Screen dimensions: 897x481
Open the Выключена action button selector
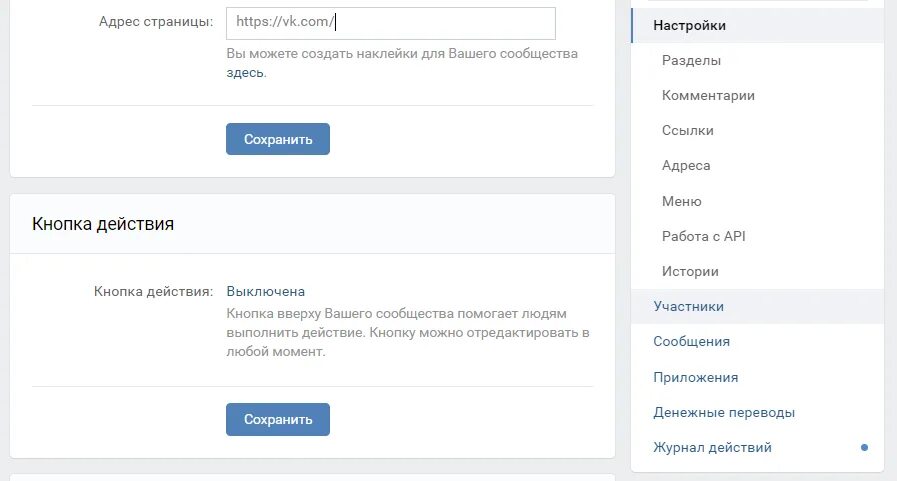265,291
